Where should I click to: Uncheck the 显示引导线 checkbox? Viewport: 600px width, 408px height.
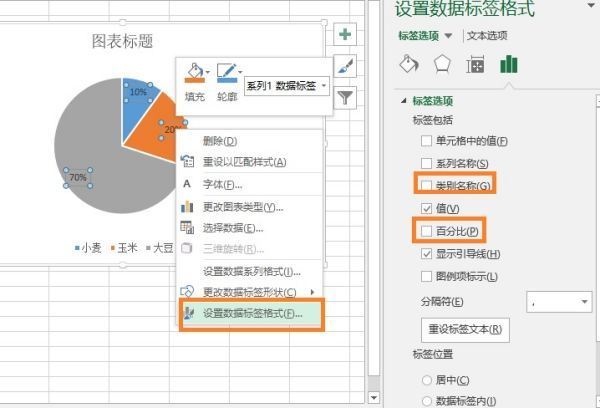tap(426, 253)
